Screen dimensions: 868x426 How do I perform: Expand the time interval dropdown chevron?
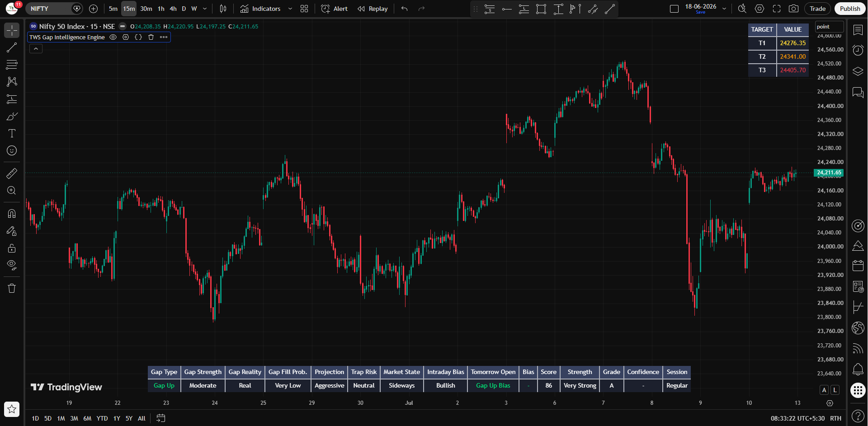(x=205, y=9)
